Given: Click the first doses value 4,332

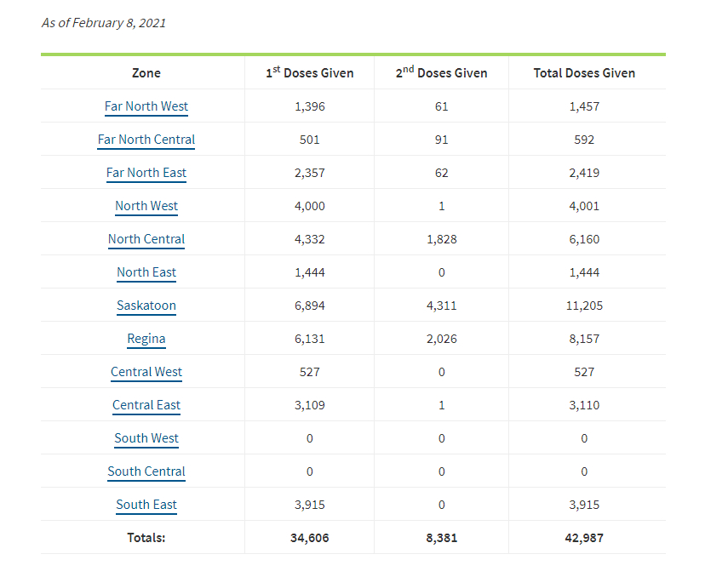Looking at the screenshot, I should point(310,239).
